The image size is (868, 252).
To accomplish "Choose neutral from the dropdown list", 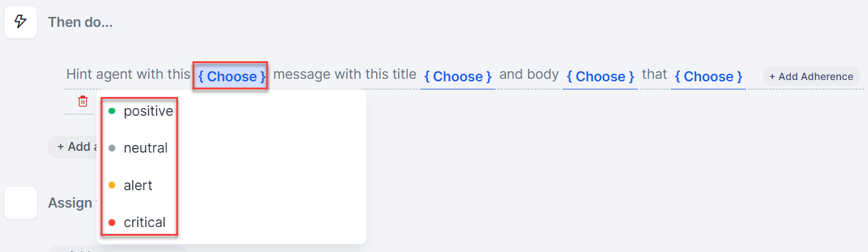I will pyautogui.click(x=146, y=148).
